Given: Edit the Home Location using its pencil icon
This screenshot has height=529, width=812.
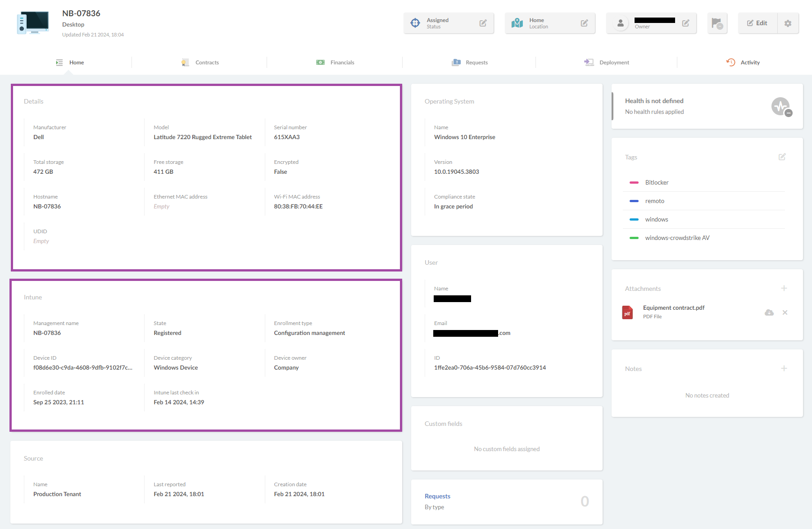Looking at the screenshot, I should (585, 23).
